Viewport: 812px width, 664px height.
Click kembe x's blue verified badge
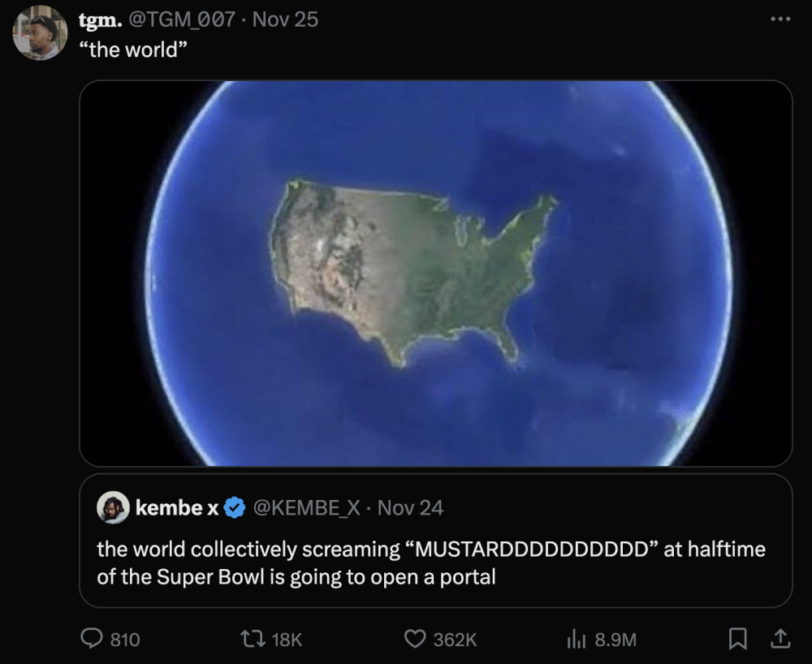[x=235, y=508]
